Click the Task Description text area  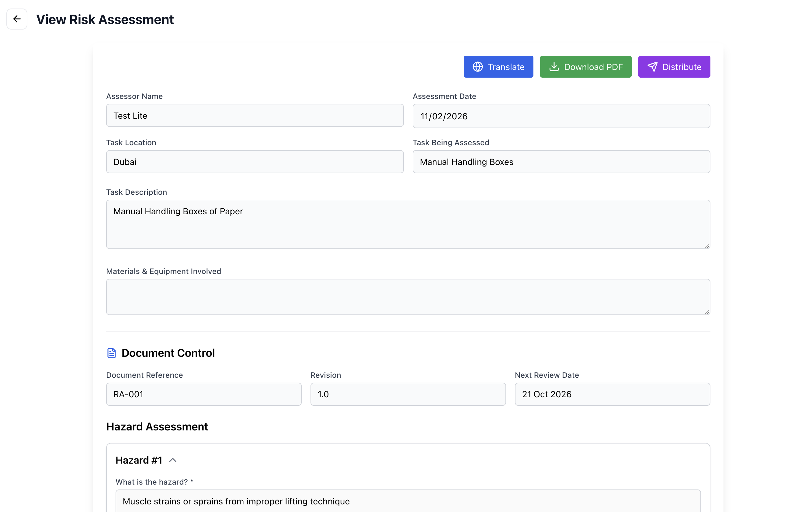click(408, 224)
